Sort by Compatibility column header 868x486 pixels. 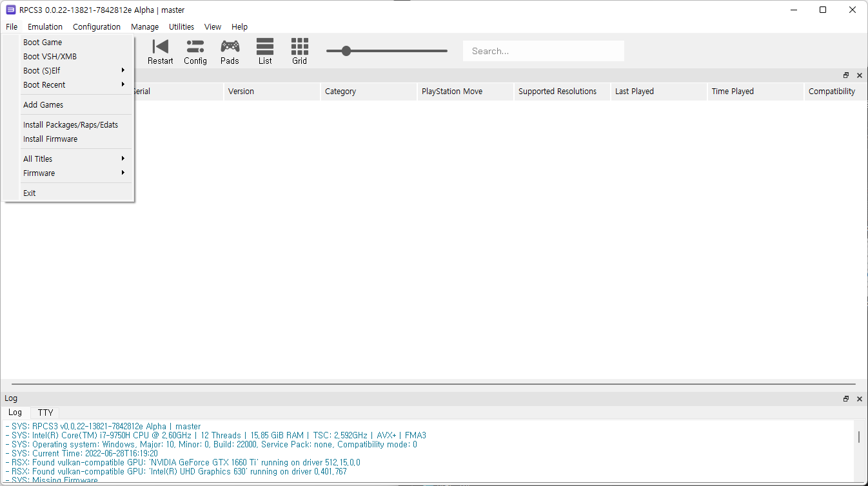tap(836, 92)
